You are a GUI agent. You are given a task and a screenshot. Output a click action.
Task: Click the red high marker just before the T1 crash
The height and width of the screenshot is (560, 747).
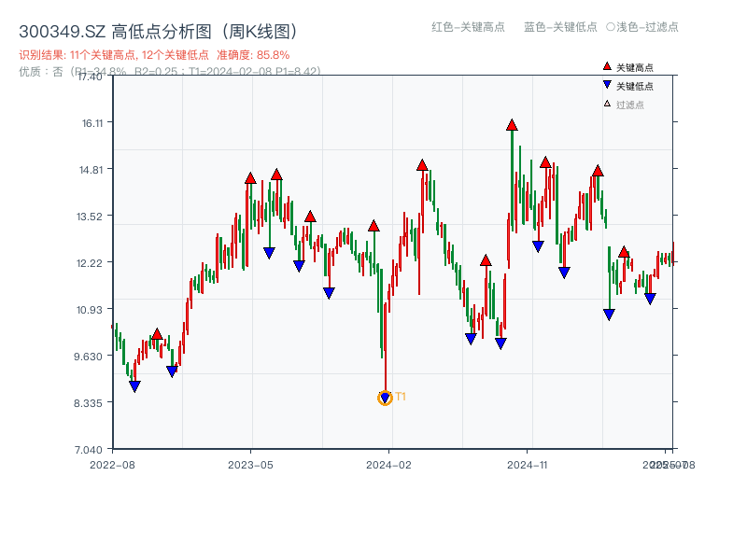tap(374, 226)
